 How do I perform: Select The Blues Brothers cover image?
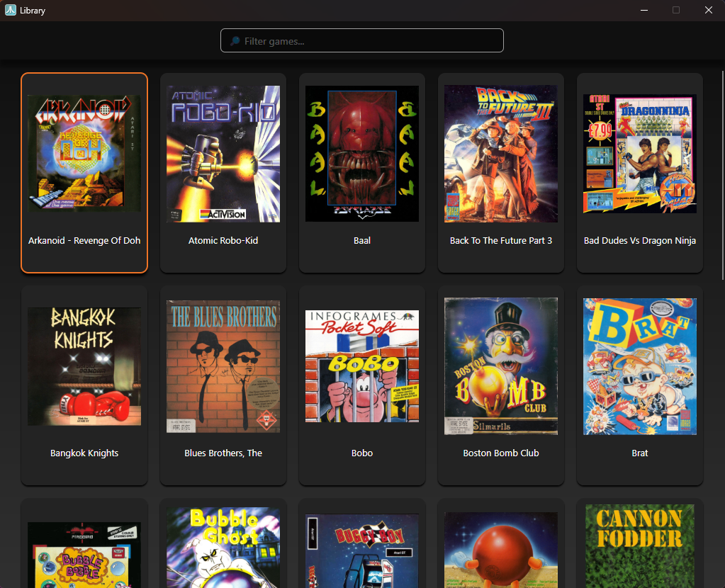point(223,366)
